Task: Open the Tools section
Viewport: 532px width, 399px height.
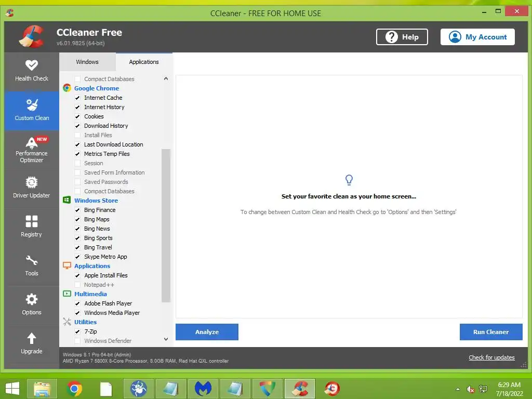Action: pos(32,267)
